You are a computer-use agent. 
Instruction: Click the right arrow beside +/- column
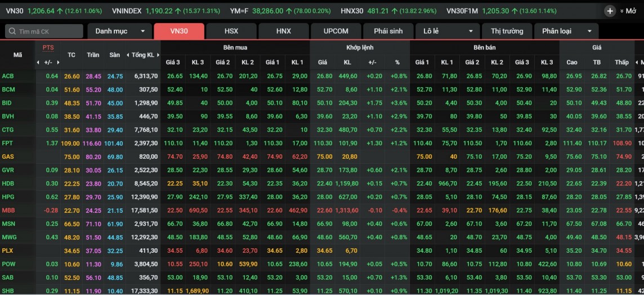[59, 62]
